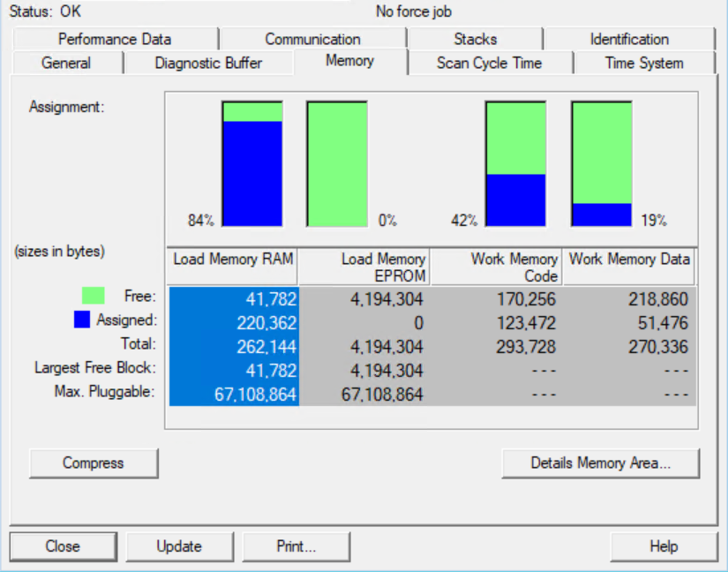The image size is (728, 572).
Task: Click the 19% Work Memory Data bar
Action: [601, 164]
